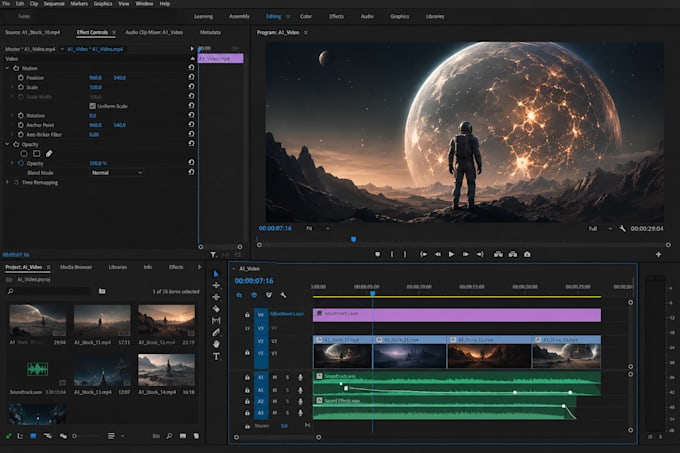This screenshot has height=453, width=680.
Task: Mute the A2 audio track
Action: [275, 401]
